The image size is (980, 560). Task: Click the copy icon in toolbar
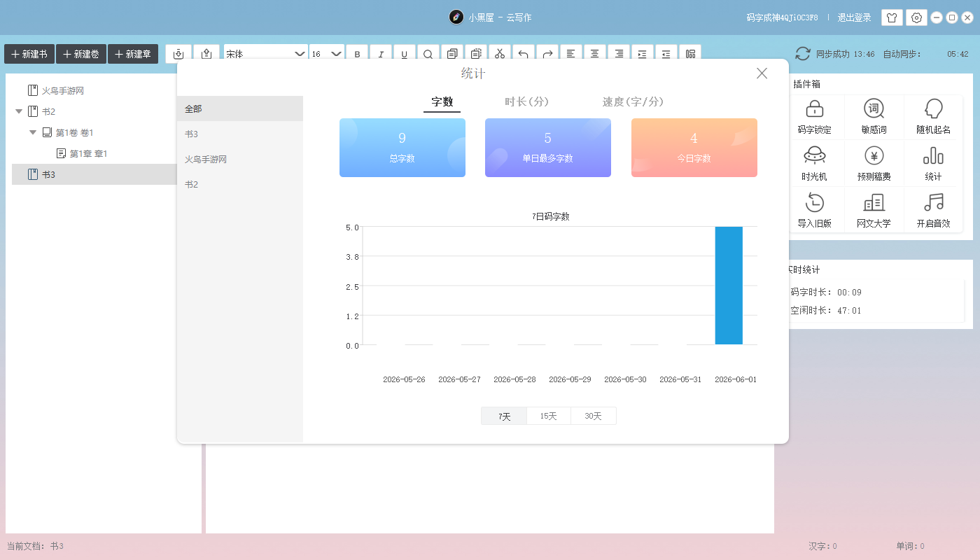point(452,54)
